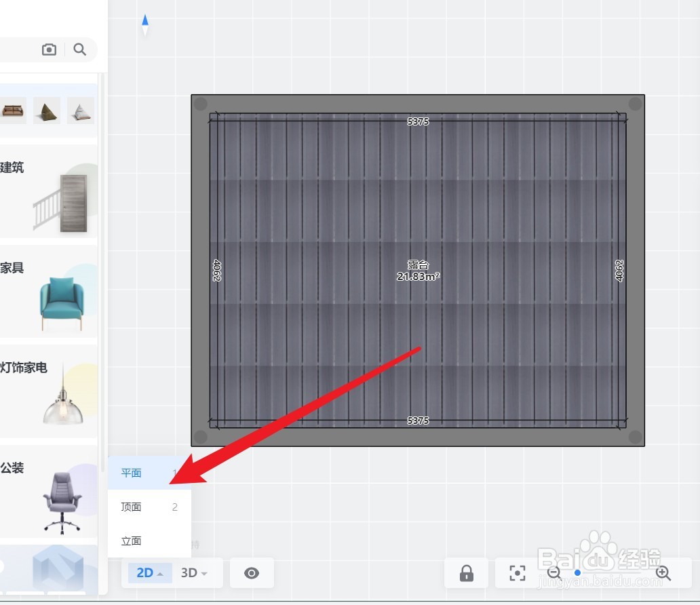Screen dimensions: 700x605
Task: Click the top 5375 dimension label
Action: pos(418,121)
